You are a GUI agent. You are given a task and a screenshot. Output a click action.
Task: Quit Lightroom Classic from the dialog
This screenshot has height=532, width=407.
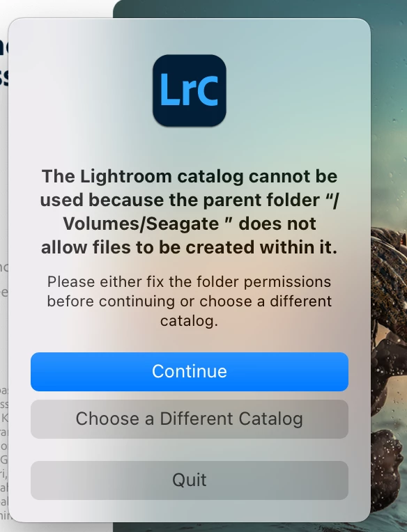pos(190,480)
